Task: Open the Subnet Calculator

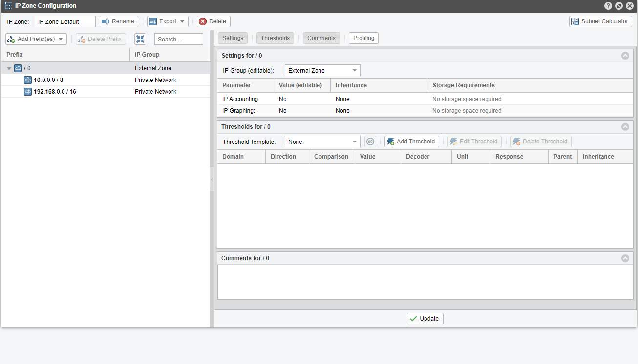Action: click(600, 21)
